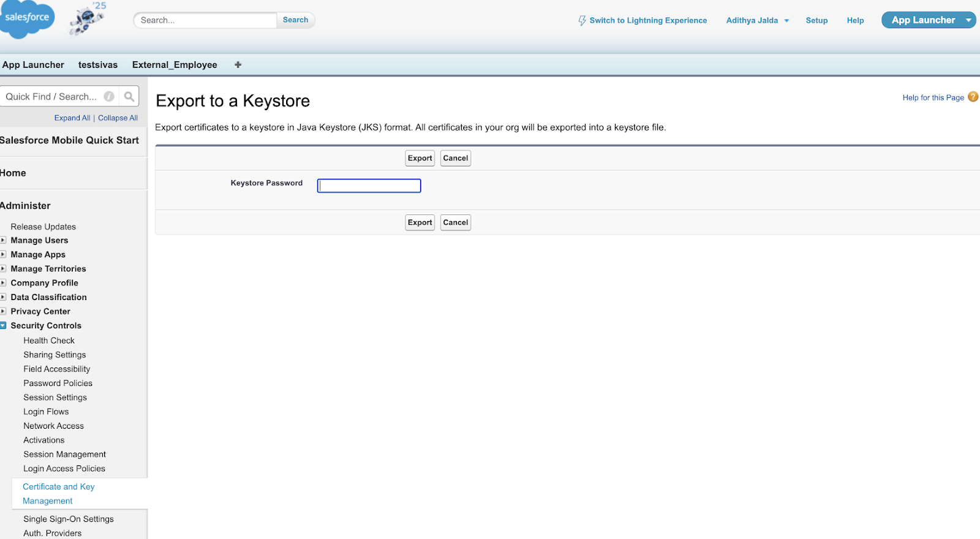The width and height of the screenshot is (980, 539).
Task: Click the Help for this Page question icon
Action: coord(973,97)
